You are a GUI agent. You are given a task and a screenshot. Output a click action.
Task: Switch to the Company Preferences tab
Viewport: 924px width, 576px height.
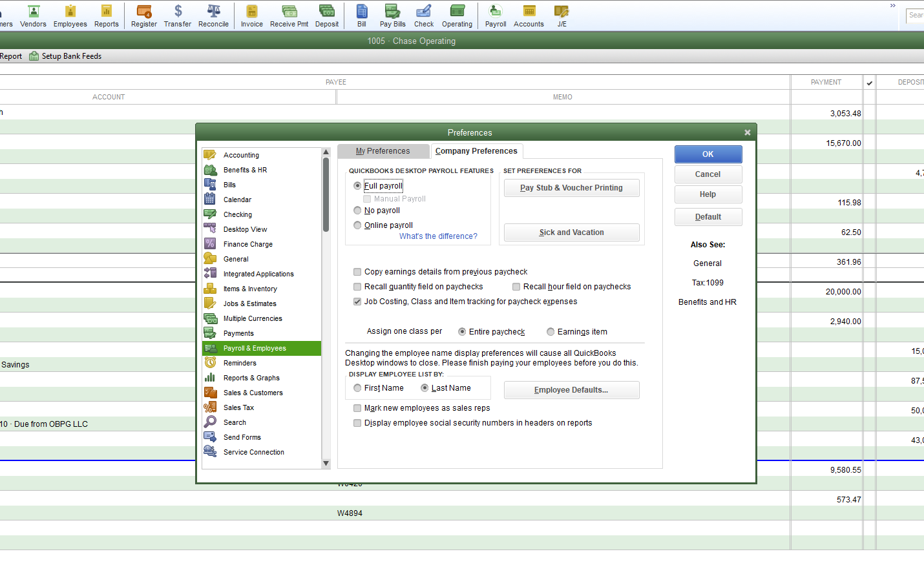(x=477, y=151)
